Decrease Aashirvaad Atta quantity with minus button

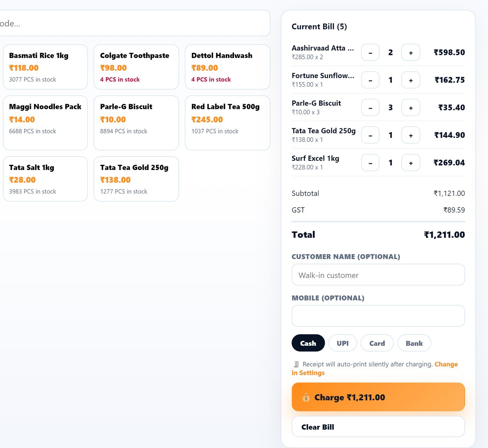click(370, 52)
